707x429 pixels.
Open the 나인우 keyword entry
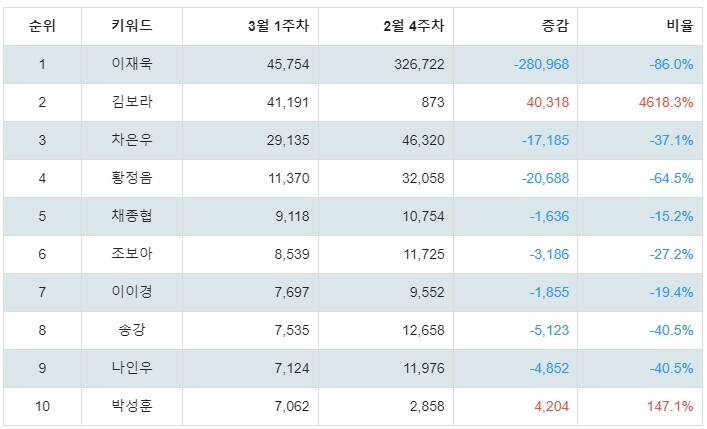(x=132, y=368)
